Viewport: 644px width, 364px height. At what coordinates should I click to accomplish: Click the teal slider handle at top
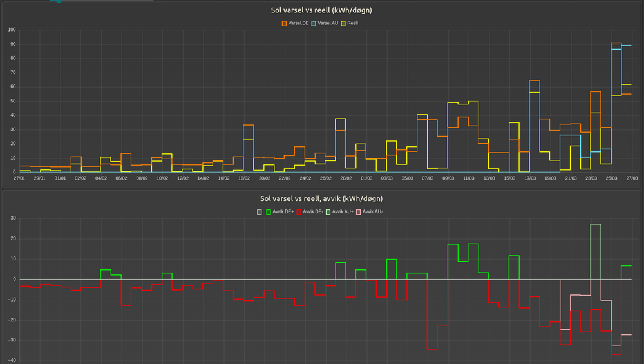58,1
